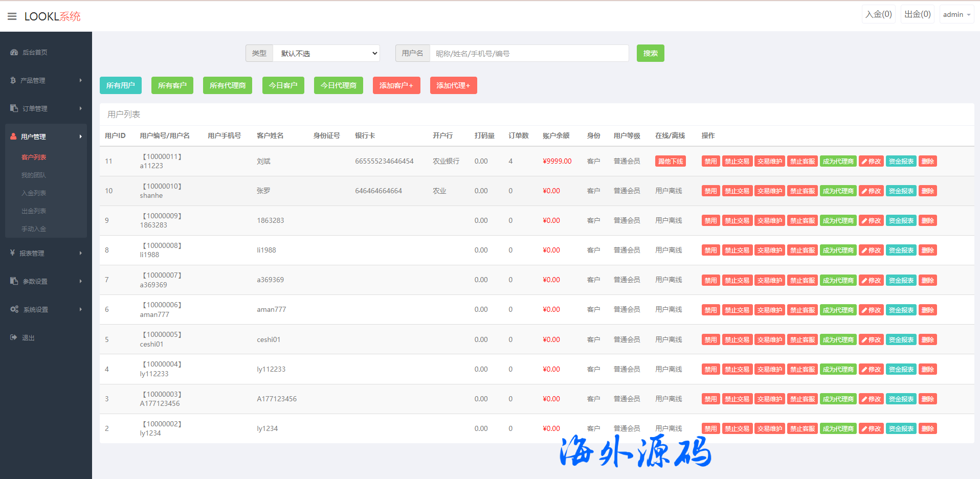Click the yen icon for 报表管理
980x479 pixels.
click(13, 253)
